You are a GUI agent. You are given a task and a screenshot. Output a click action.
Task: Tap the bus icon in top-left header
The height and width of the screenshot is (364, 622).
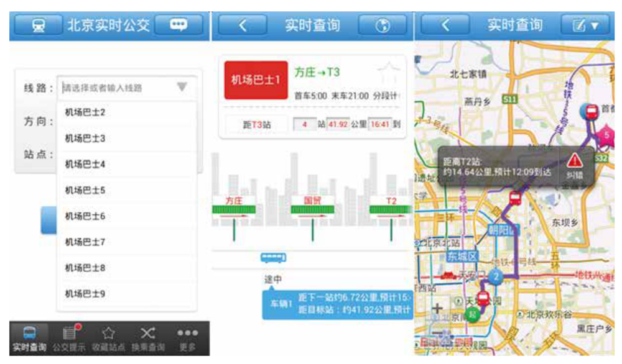coord(37,25)
